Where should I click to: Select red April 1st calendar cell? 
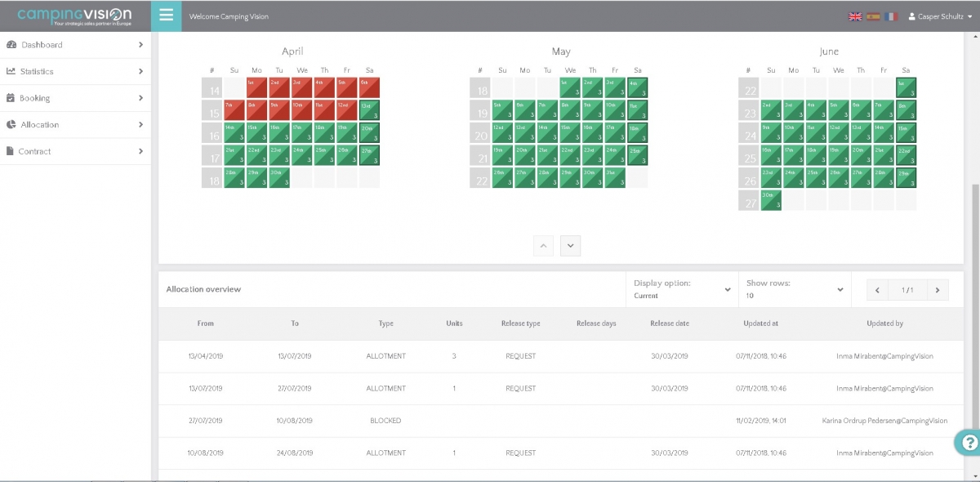click(256, 87)
